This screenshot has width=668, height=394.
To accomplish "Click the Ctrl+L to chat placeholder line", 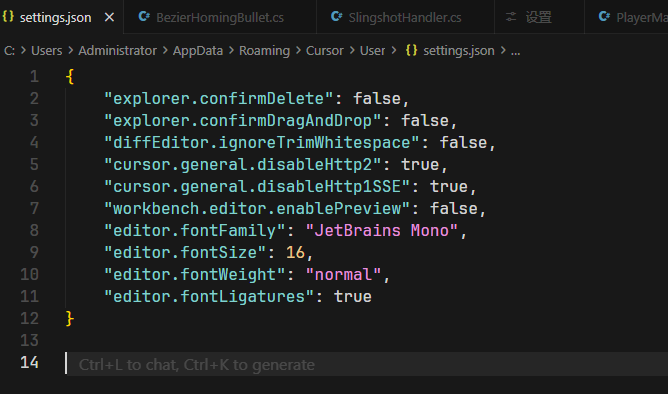I will pyautogui.click(x=197, y=365).
